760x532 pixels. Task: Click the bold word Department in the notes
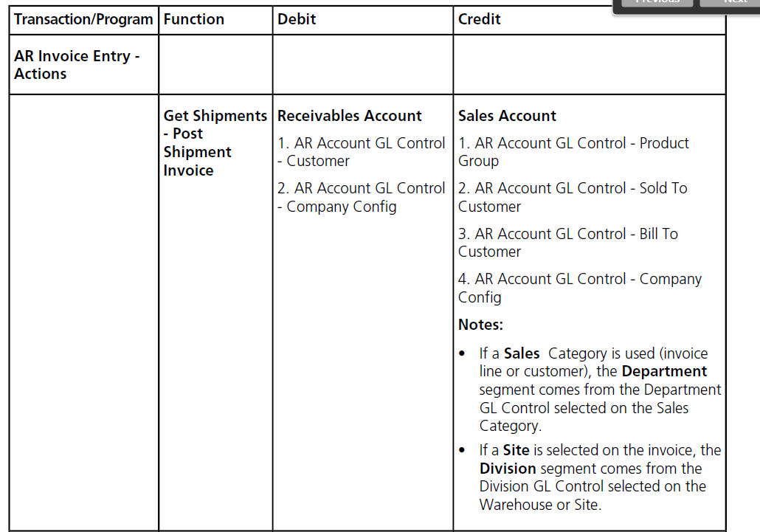664,371
